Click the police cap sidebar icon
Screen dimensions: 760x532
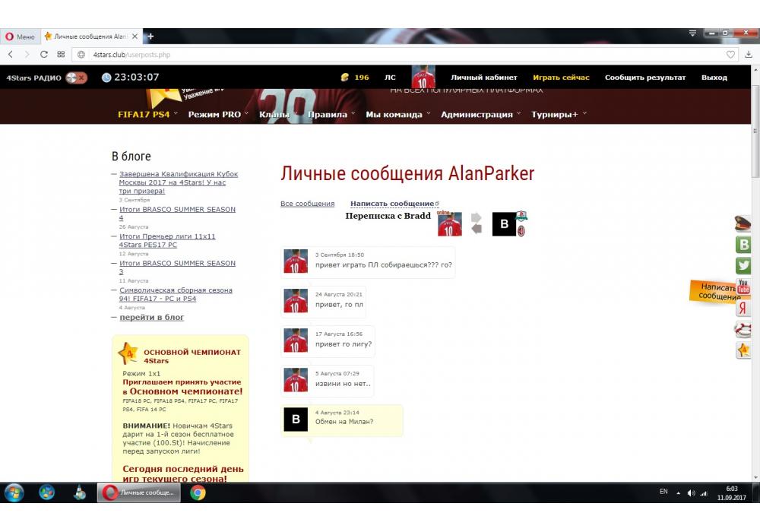743,223
